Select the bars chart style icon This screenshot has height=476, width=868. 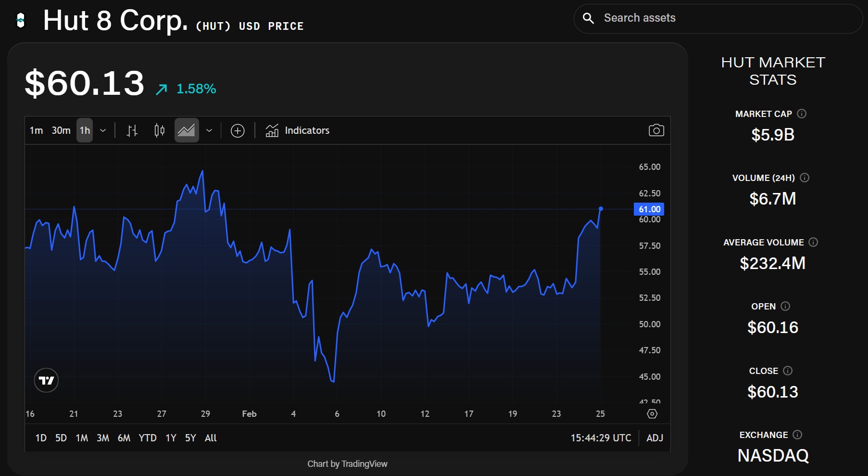coord(132,130)
